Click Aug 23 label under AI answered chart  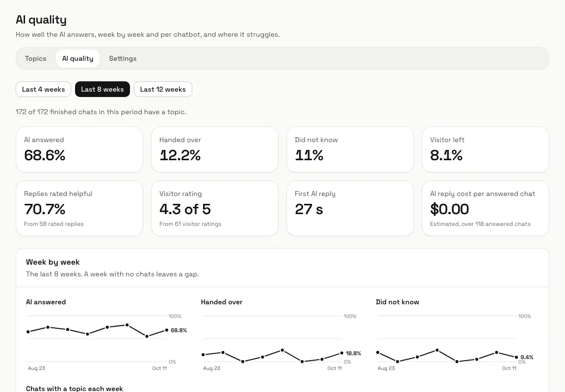[36, 368]
